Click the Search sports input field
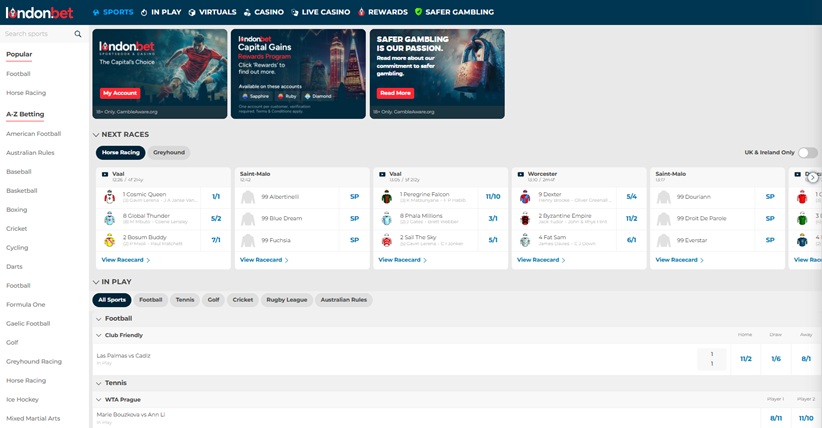The width and height of the screenshot is (822, 428). [38, 34]
